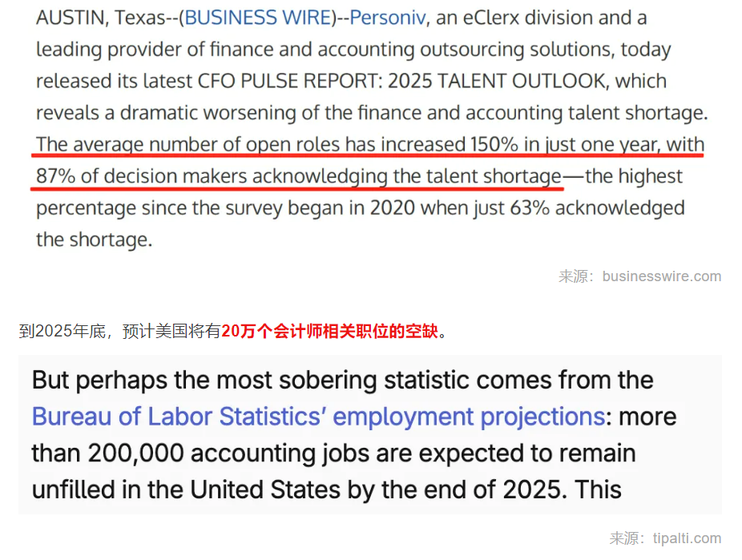Click the underlined sentence about open roles increasing
Viewport: 742px width, 560px height.
[x=370, y=145]
